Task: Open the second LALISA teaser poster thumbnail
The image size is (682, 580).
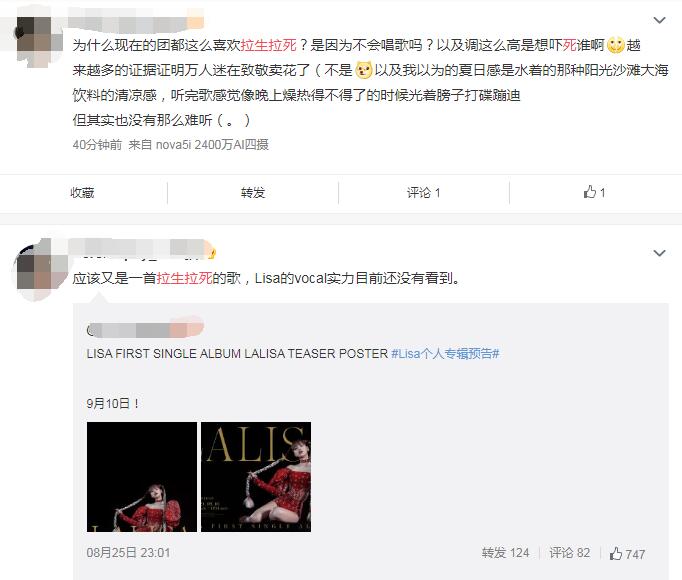Action: click(x=256, y=476)
